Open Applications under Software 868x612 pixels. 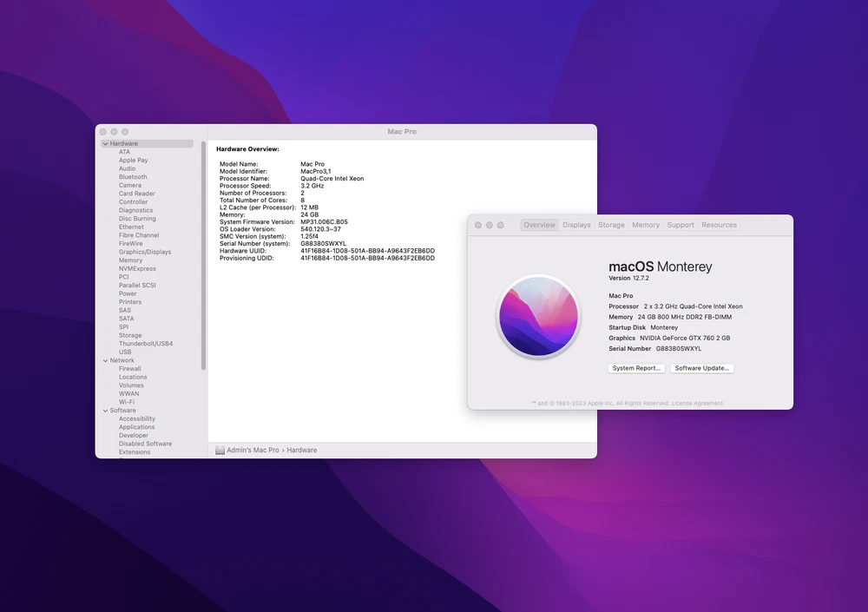point(137,427)
